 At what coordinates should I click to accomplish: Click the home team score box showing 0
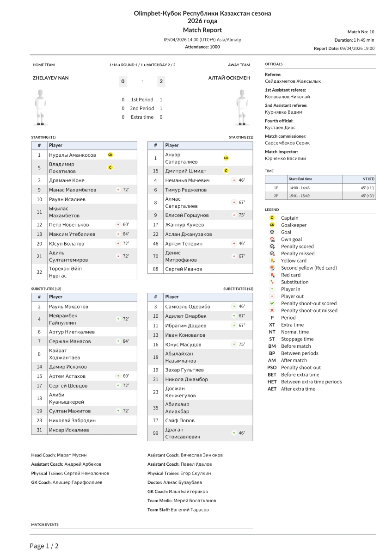click(123, 82)
